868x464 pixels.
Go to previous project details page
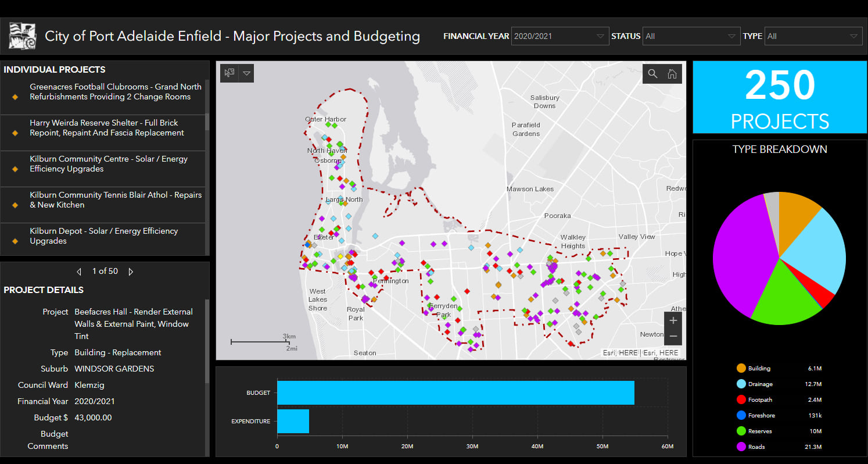pyautogui.click(x=80, y=272)
